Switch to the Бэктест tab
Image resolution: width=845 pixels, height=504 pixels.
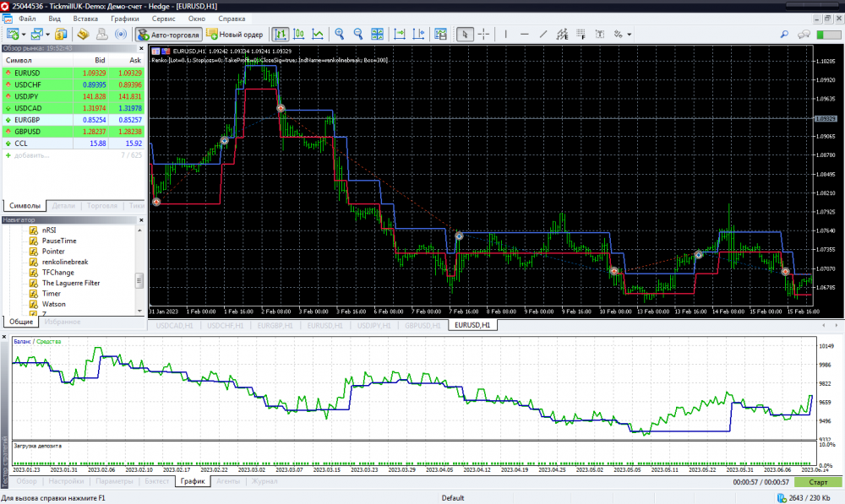point(157,481)
